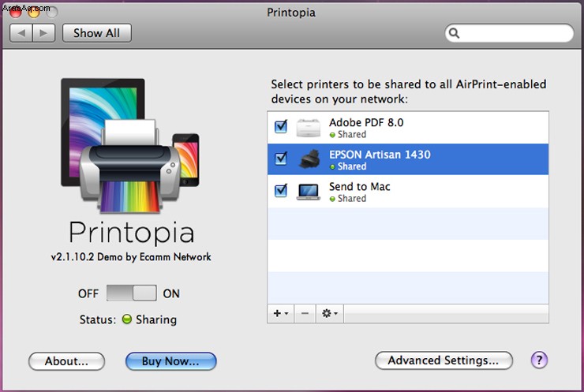Image resolution: width=584 pixels, height=392 pixels.
Task: Click the Adobe PDF 8.0 printer icon
Action: click(308, 128)
